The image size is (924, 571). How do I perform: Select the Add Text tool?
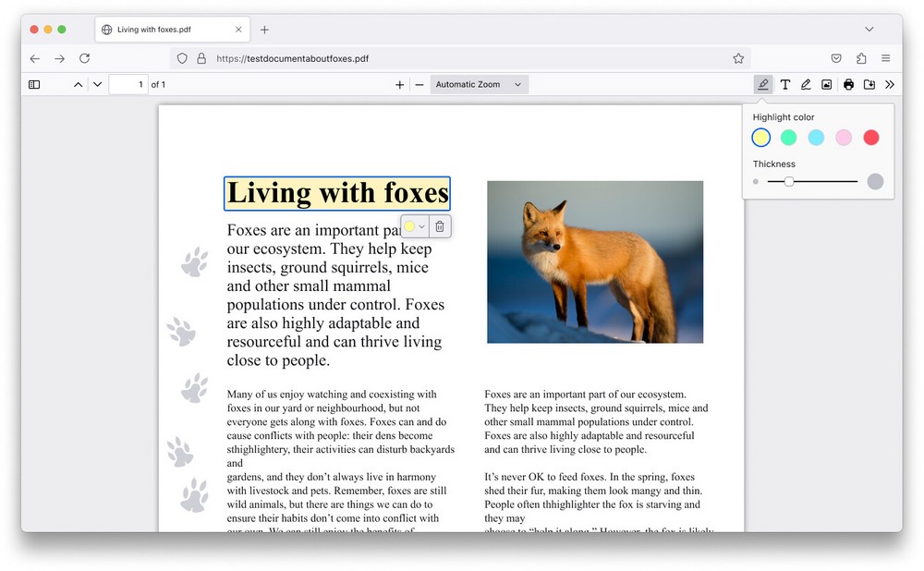[784, 84]
